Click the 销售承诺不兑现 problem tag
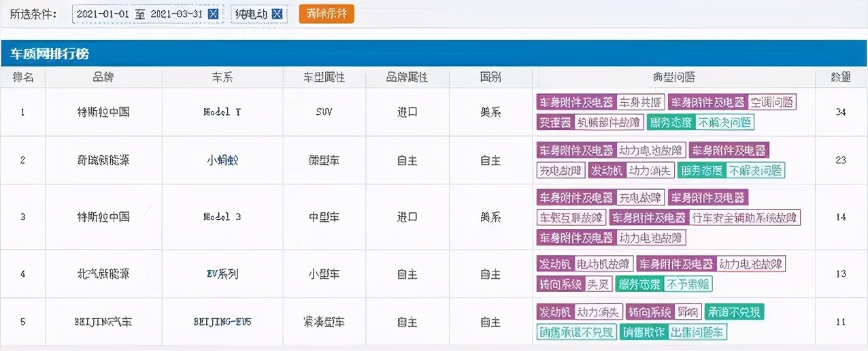 576,332
